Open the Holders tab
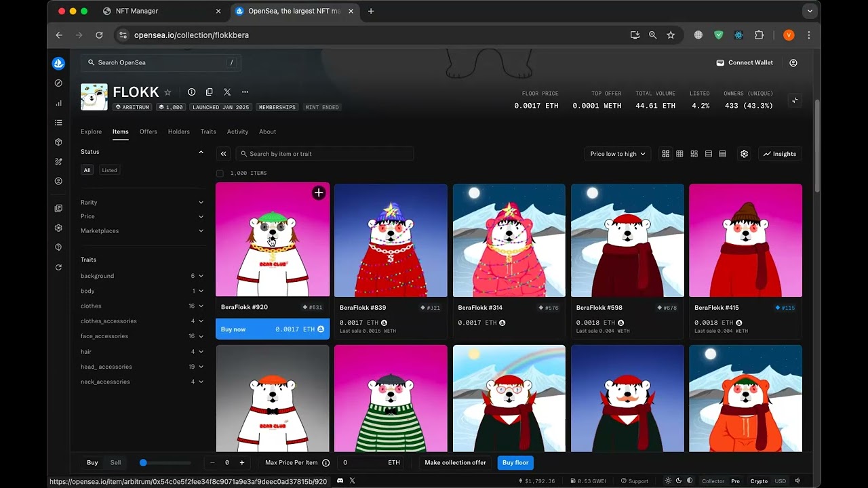868x488 pixels. click(x=179, y=131)
